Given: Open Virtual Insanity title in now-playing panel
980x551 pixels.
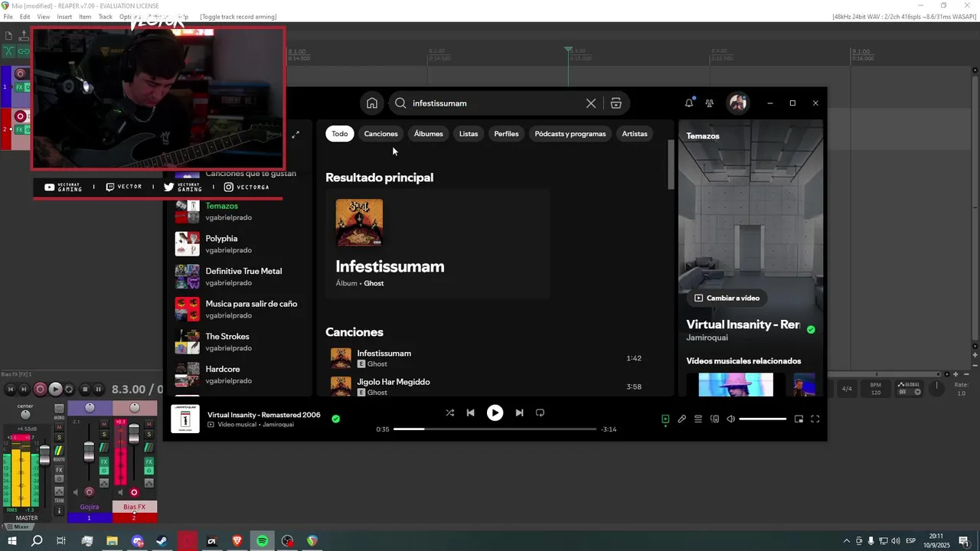Looking at the screenshot, I should [x=743, y=324].
